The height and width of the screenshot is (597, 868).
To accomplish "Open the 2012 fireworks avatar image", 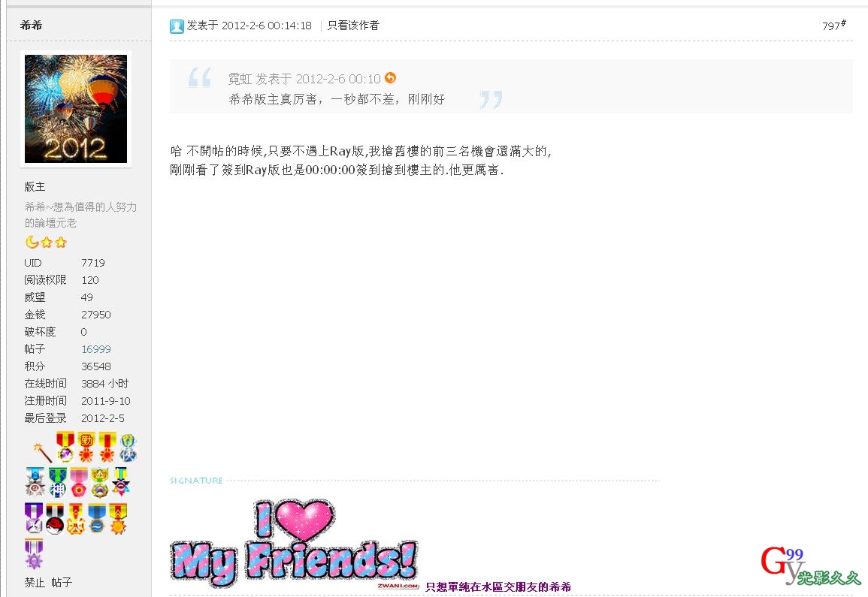I will (76, 108).
